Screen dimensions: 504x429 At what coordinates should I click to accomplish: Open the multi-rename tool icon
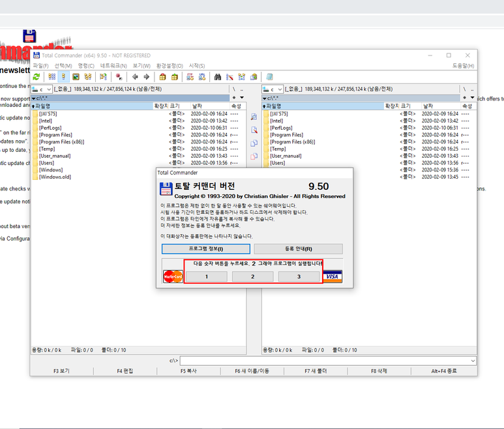(230, 77)
